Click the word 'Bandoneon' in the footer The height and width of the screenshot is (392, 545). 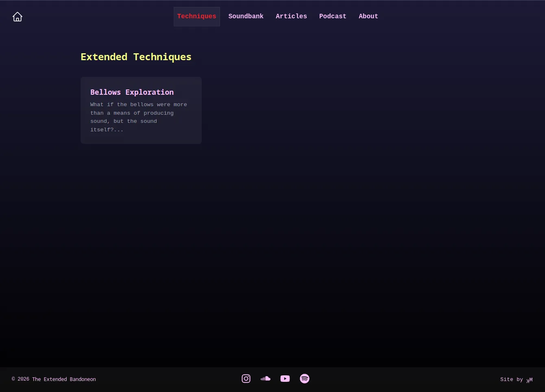tap(83, 379)
